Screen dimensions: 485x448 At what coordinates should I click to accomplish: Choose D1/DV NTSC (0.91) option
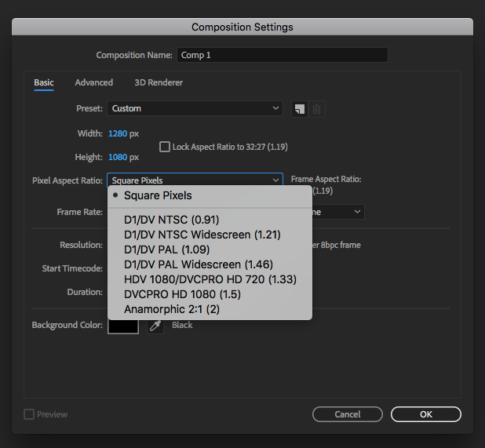172,220
